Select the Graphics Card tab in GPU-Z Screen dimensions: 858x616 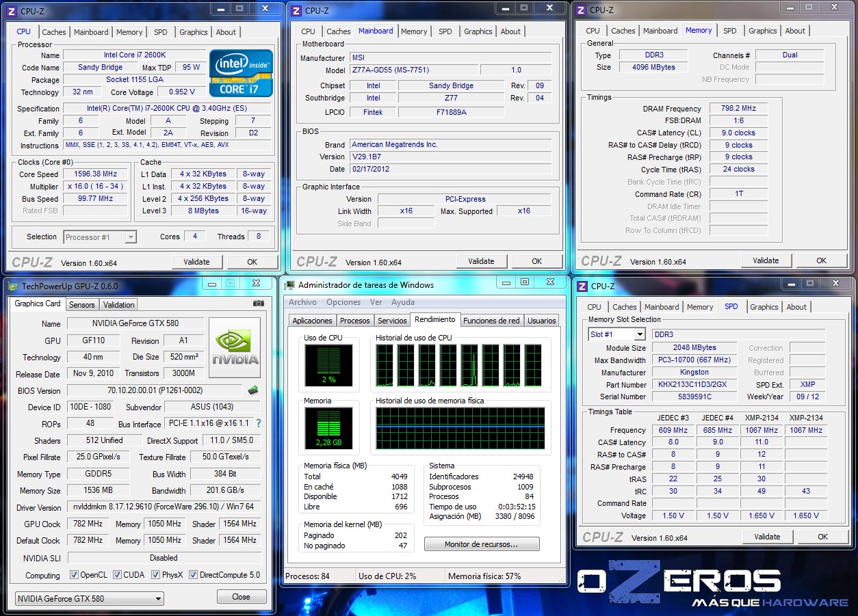38,304
